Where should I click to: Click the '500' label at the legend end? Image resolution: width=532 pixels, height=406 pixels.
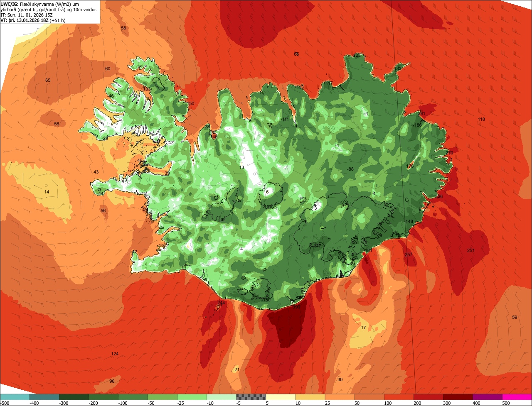(506, 403)
